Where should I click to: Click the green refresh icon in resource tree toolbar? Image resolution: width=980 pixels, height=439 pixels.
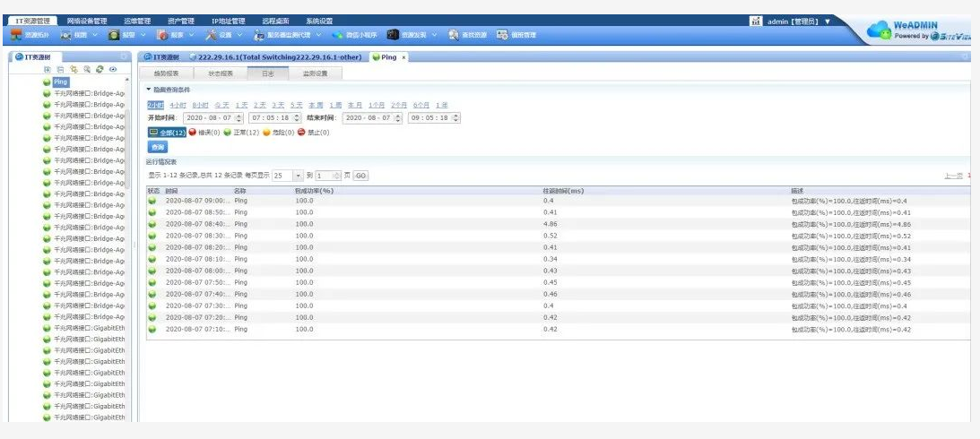(100, 69)
